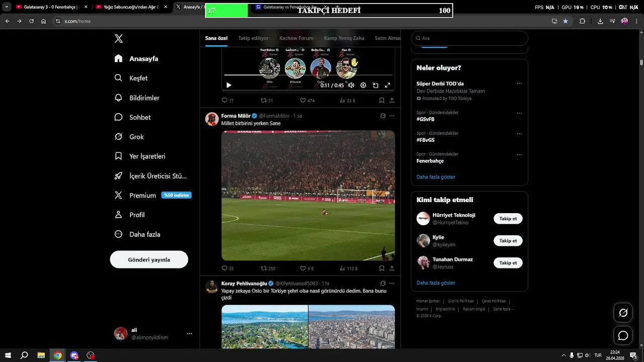This screenshot has height=362, width=644.
Task: Open Profil page
Action: click(129, 215)
